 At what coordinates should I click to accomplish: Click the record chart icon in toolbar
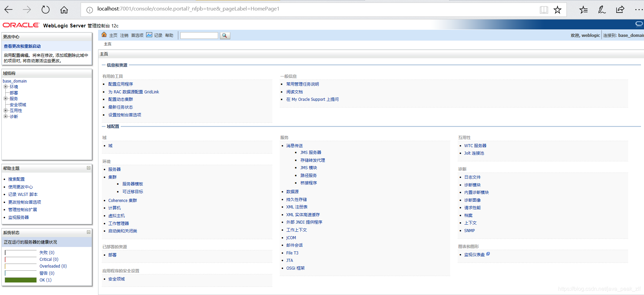coord(149,35)
